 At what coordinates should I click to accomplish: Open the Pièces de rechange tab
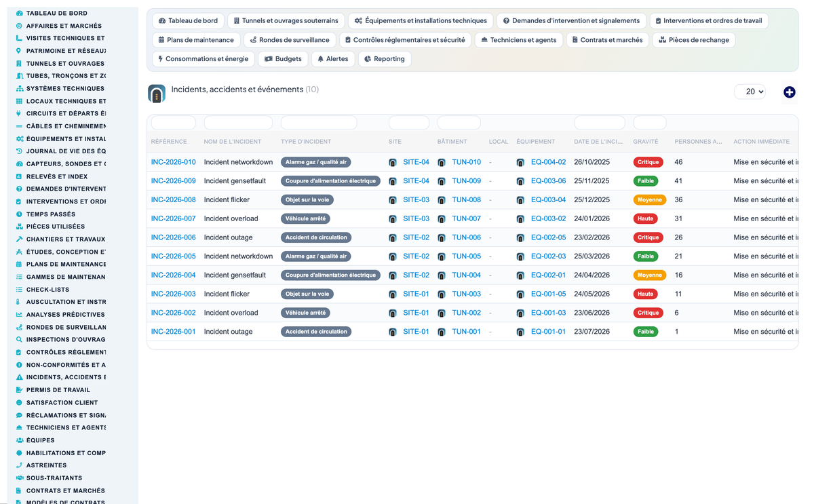click(693, 40)
